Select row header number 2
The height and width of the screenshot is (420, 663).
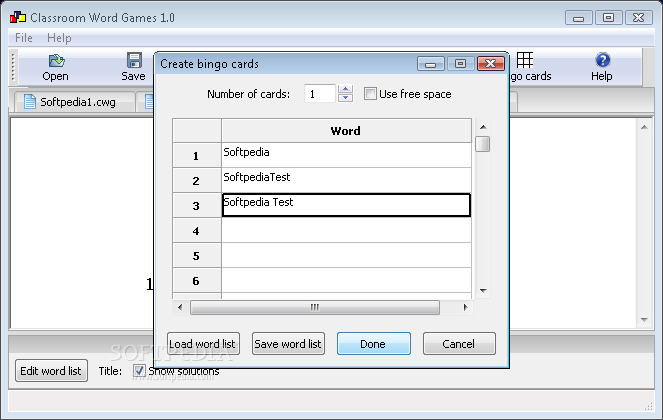tap(197, 180)
